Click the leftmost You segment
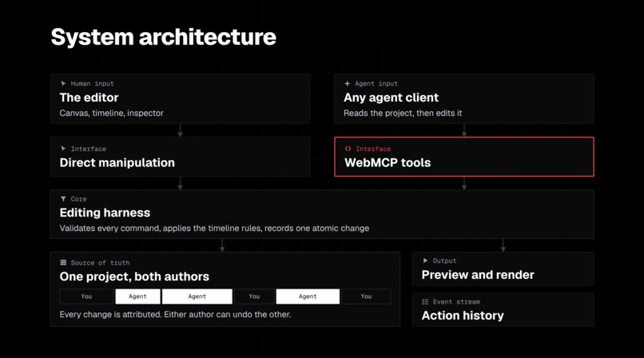 coord(86,296)
